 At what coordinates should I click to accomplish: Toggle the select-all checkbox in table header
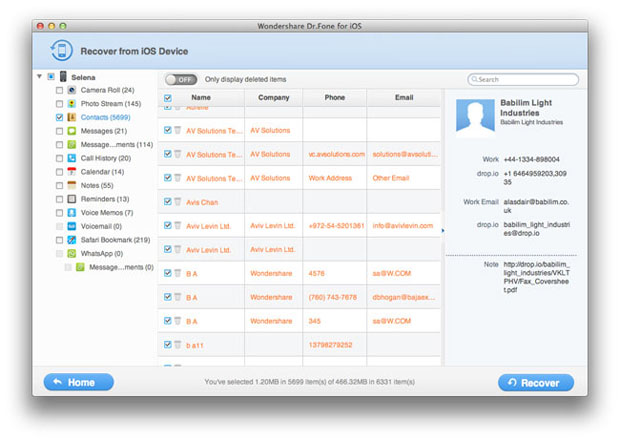[x=168, y=98]
